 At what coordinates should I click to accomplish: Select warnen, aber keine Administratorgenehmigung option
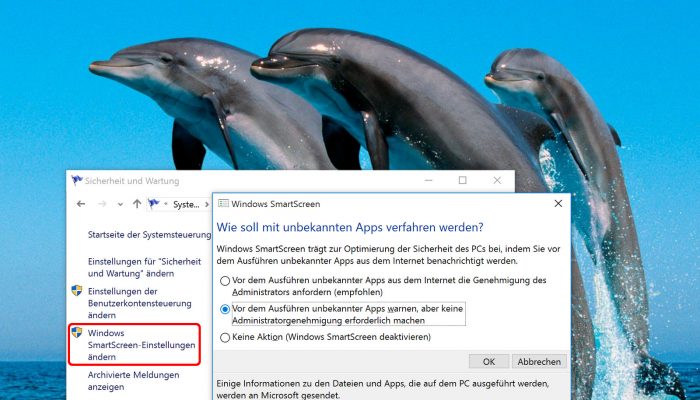coord(342,314)
